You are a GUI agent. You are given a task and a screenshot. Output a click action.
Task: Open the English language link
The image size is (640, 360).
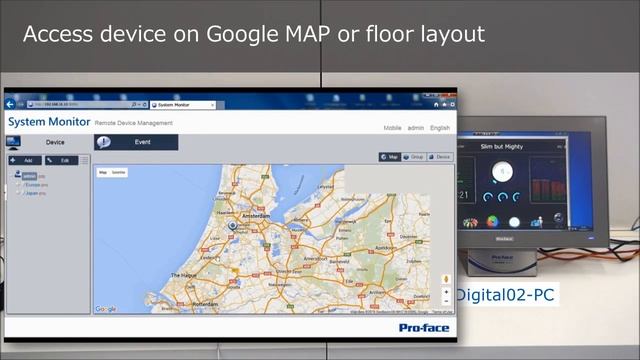(x=440, y=128)
